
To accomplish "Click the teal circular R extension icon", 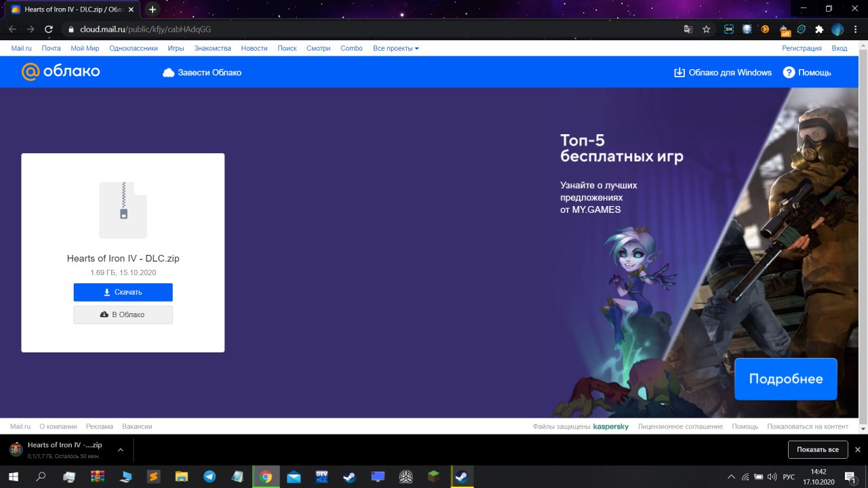I will (x=802, y=29).
